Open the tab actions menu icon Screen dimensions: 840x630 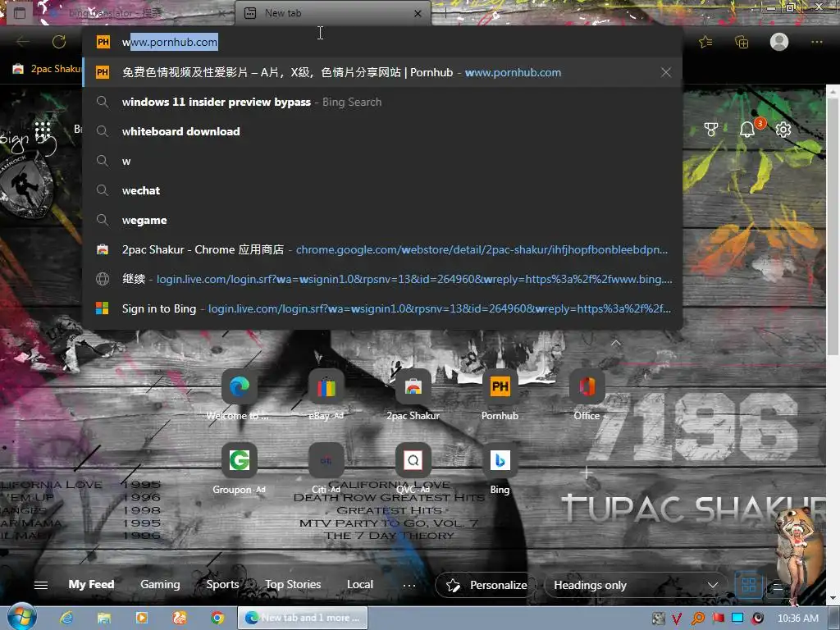pyautogui.click(x=20, y=13)
